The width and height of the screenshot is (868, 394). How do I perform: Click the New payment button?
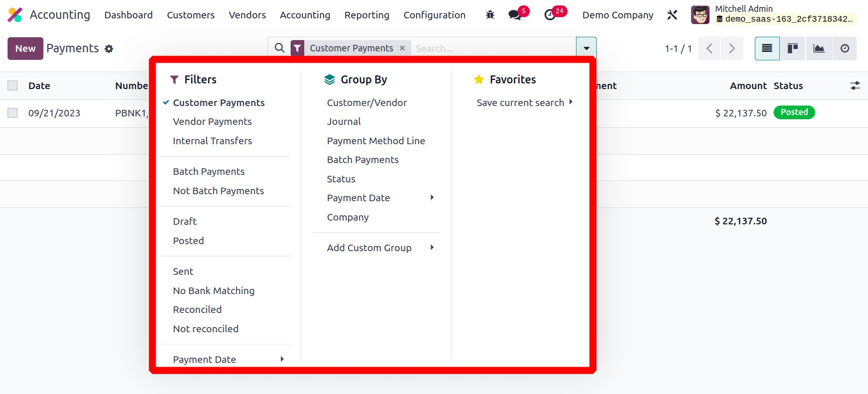[25, 49]
